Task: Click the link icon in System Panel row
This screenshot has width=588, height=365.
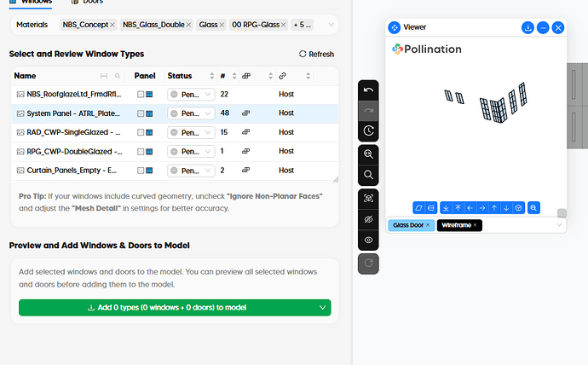Action: pyautogui.click(x=246, y=113)
